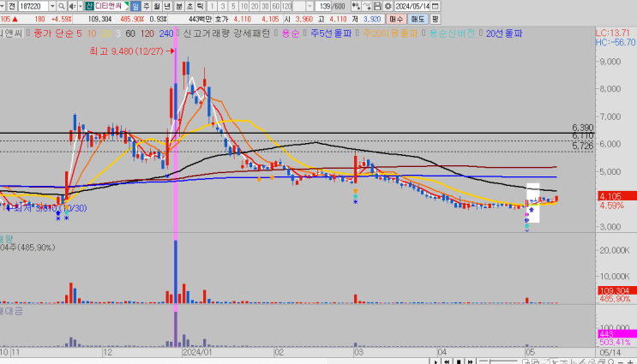637x364 pixels.
Task: Open the custom interval dropdown arrow
Action: point(310,6)
